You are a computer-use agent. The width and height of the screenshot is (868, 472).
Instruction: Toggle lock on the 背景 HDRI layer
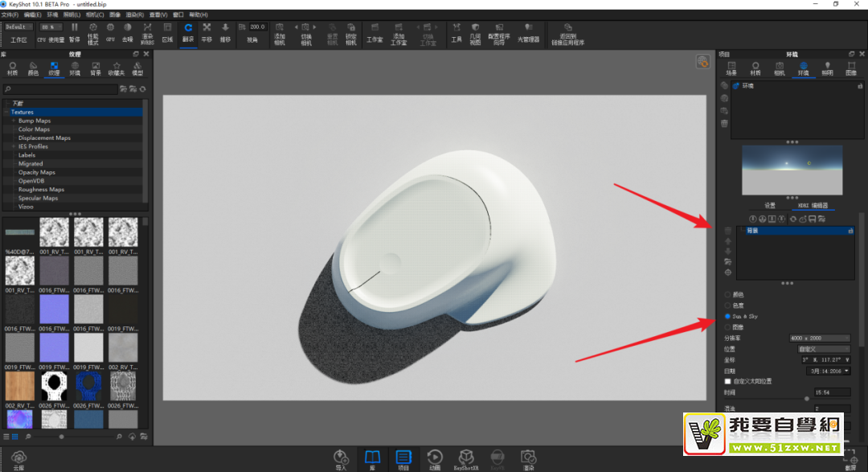click(x=850, y=231)
